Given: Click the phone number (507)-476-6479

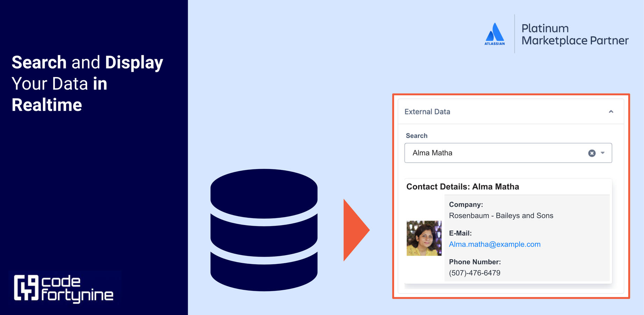Looking at the screenshot, I should click(474, 273).
